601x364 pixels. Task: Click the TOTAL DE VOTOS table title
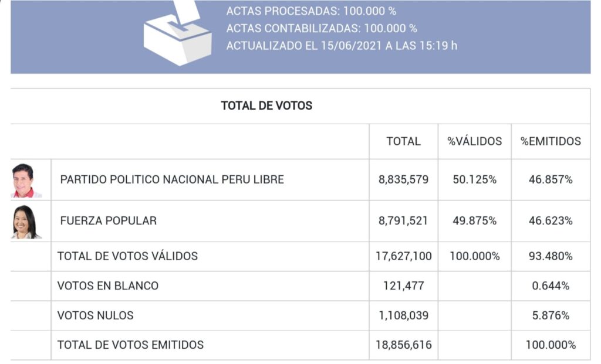266,106
